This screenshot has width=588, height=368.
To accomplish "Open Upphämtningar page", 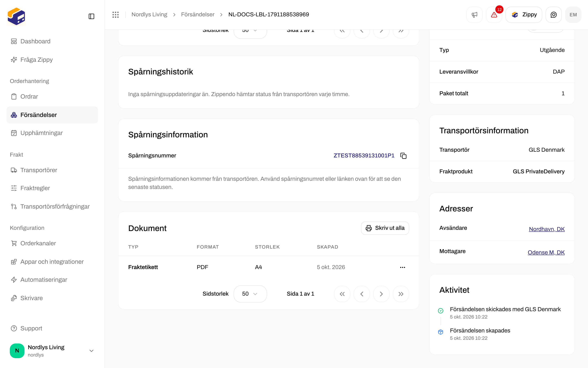I will click(52, 133).
